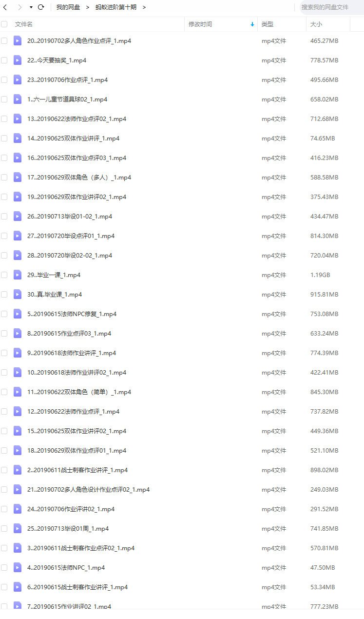Select checkbox for 5..20190615法师NPC修复_1.mp4
Viewport: 364px width, 619px height.
click(4, 314)
